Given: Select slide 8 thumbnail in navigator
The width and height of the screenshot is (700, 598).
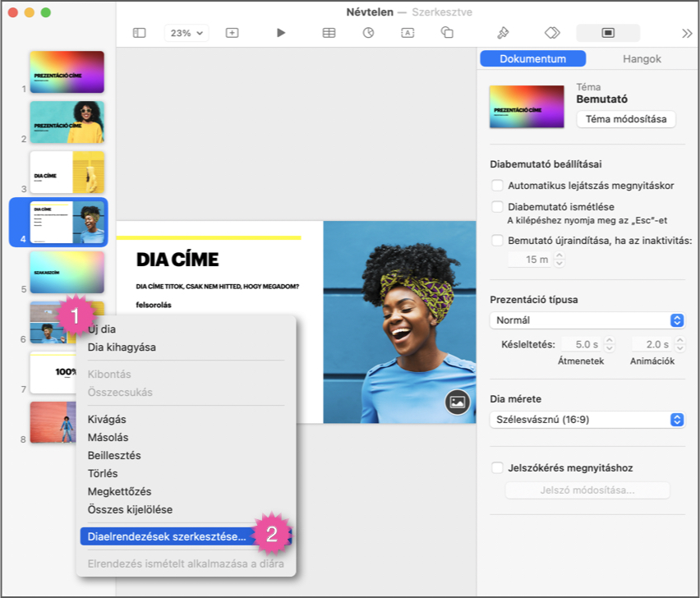Looking at the screenshot, I should tap(53, 422).
